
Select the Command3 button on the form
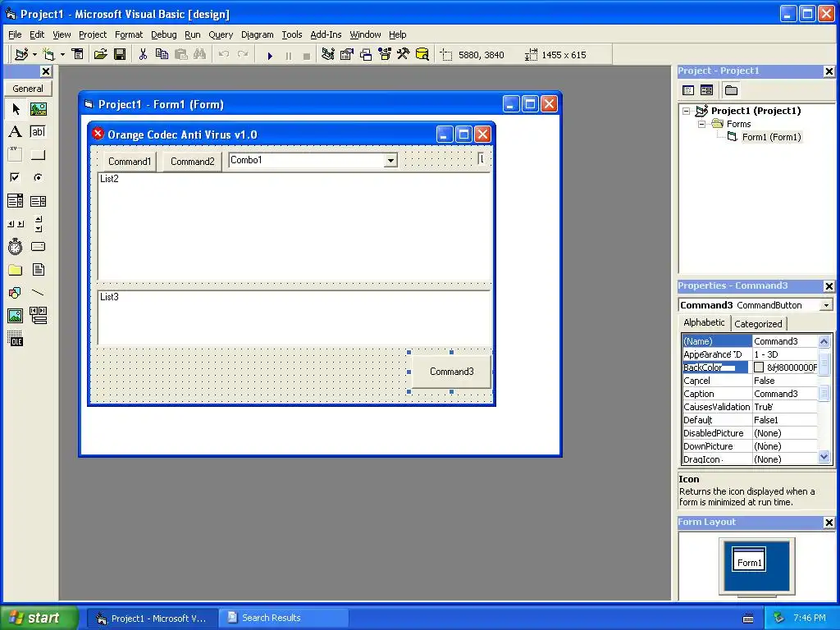pos(452,372)
